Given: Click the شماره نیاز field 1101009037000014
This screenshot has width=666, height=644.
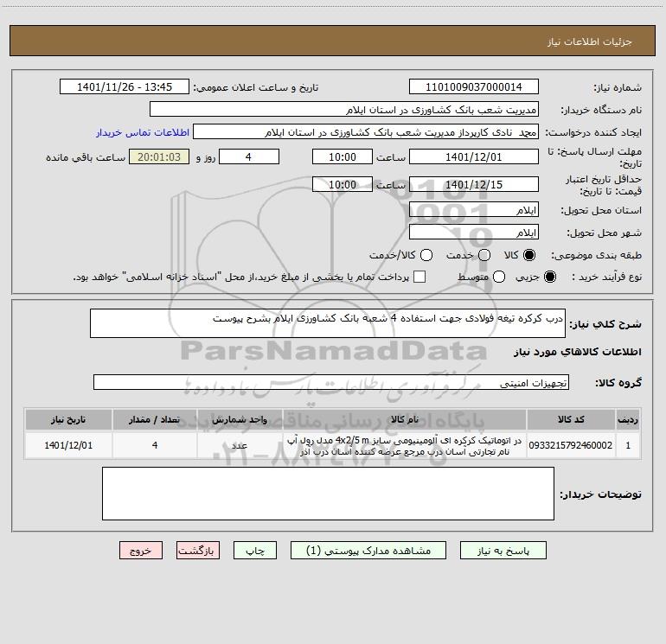Looking at the screenshot, I should coord(474,87).
